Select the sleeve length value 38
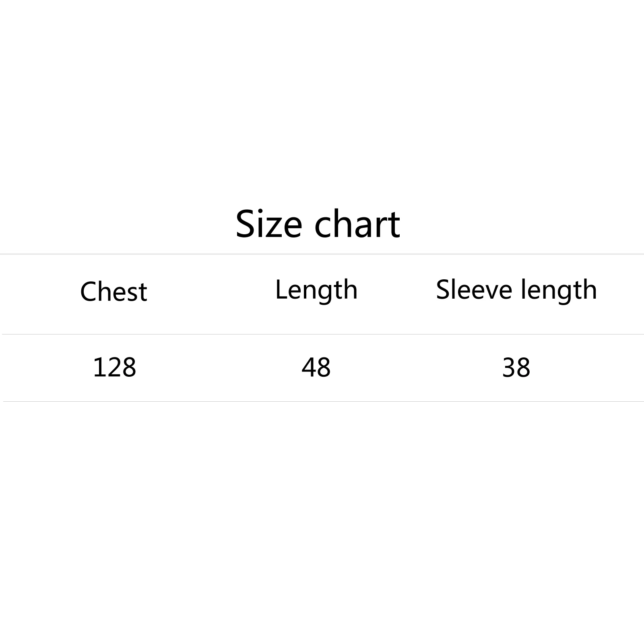Screen dimensions: 644x644 click(516, 367)
